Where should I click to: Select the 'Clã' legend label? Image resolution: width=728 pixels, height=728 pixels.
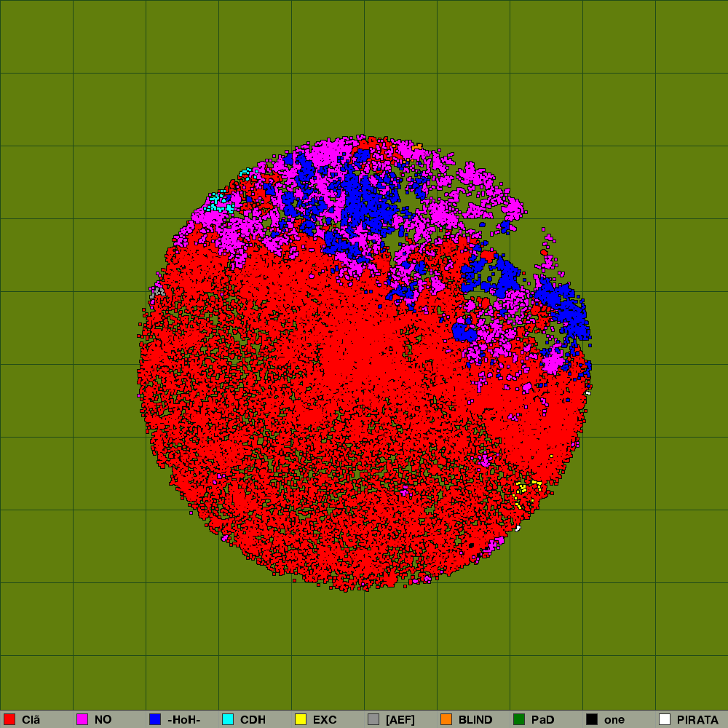(31, 720)
